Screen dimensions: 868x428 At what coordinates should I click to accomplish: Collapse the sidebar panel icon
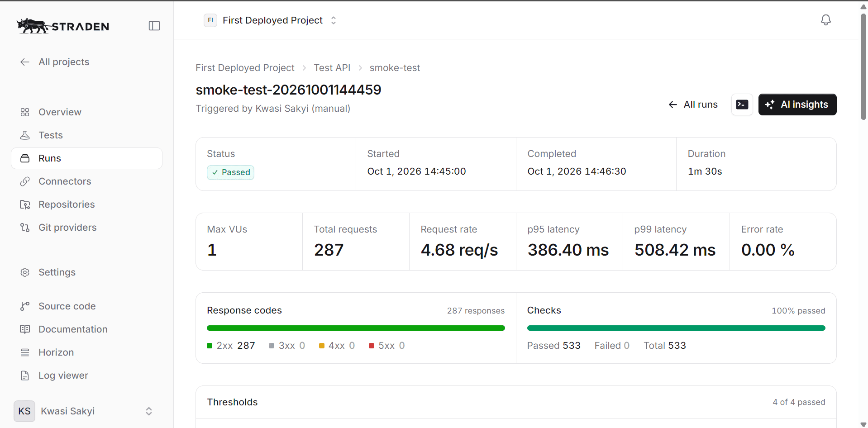[154, 26]
